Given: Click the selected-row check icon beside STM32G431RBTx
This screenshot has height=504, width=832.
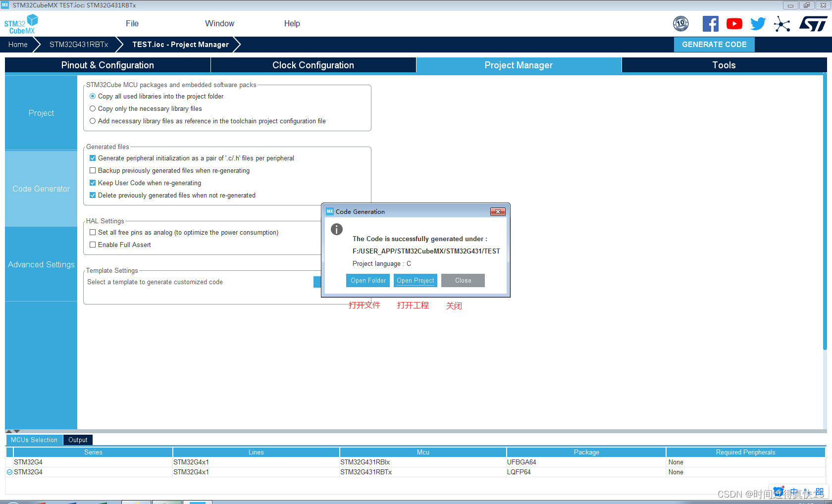Looking at the screenshot, I should 9,472.
